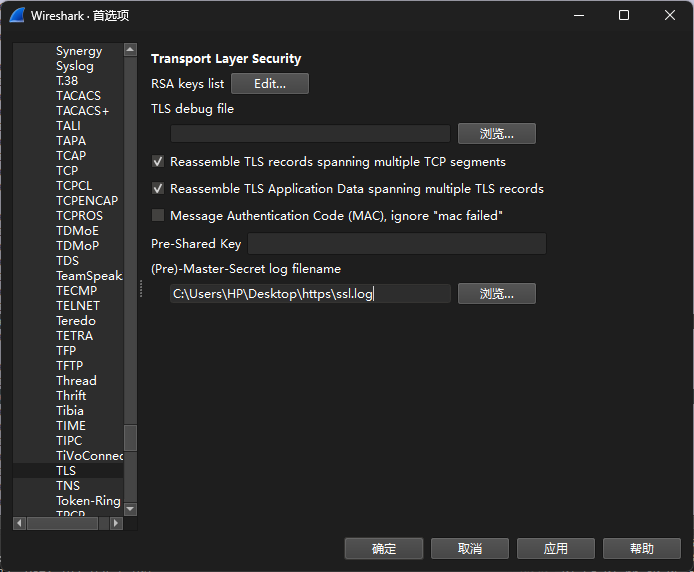
Task: Select TETRA protocol entry
Action: [74, 336]
